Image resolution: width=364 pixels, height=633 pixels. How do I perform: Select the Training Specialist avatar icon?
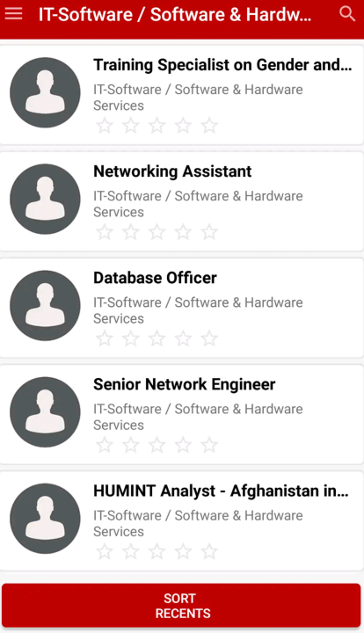tap(45, 92)
